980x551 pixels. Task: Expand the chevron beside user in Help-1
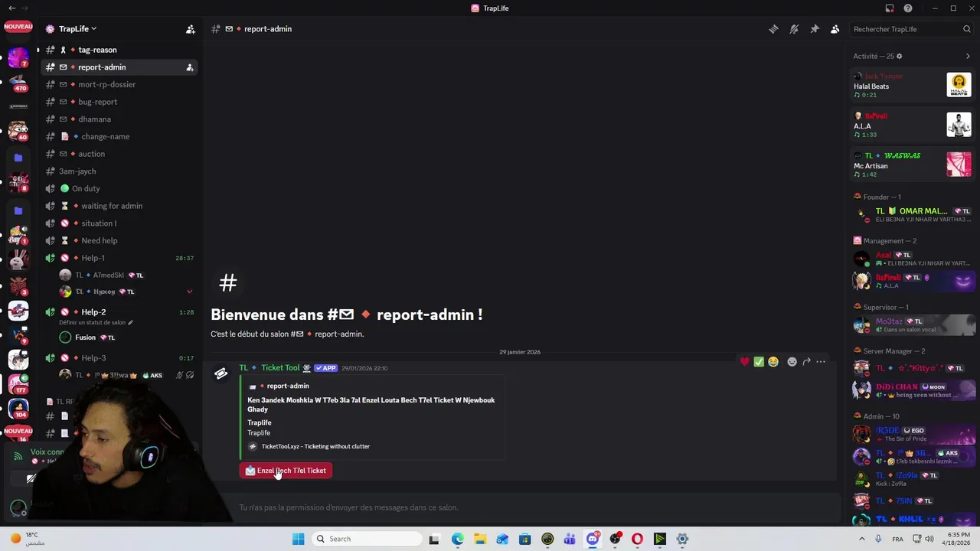[190, 292]
